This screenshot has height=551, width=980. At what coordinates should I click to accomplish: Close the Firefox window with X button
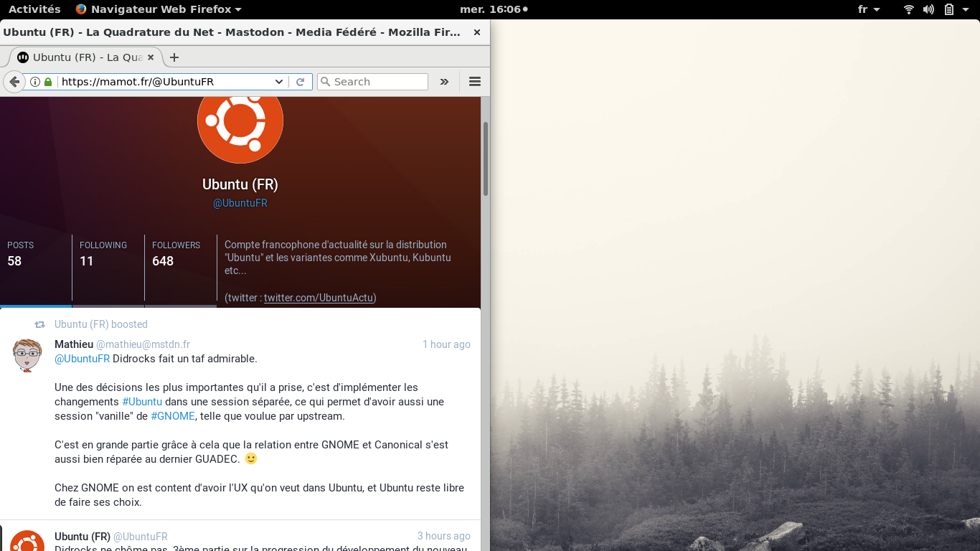click(477, 32)
